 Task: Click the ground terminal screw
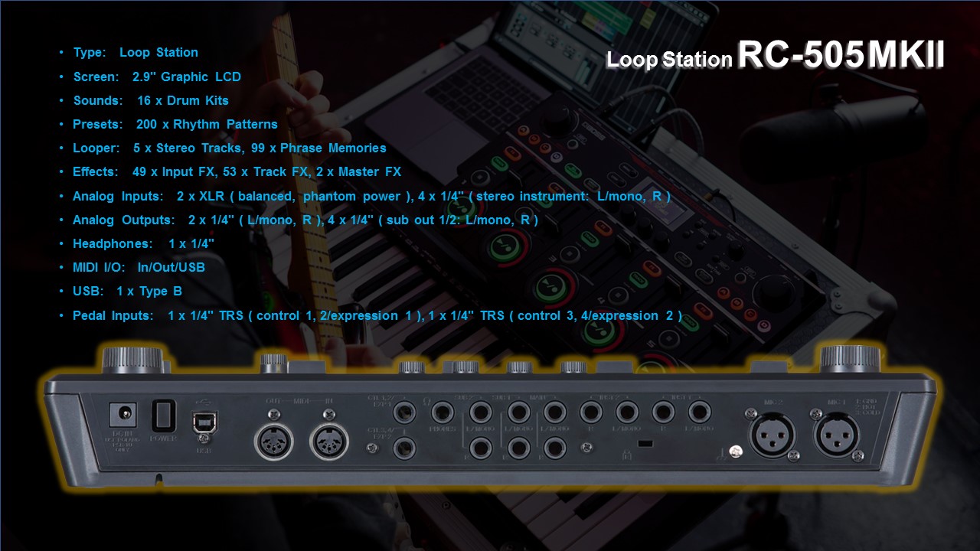[x=734, y=451]
